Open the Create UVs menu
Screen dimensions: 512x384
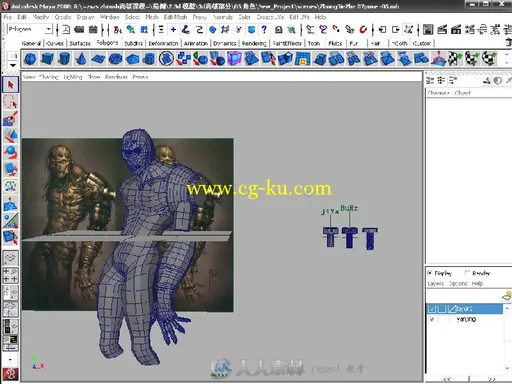pos(270,17)
